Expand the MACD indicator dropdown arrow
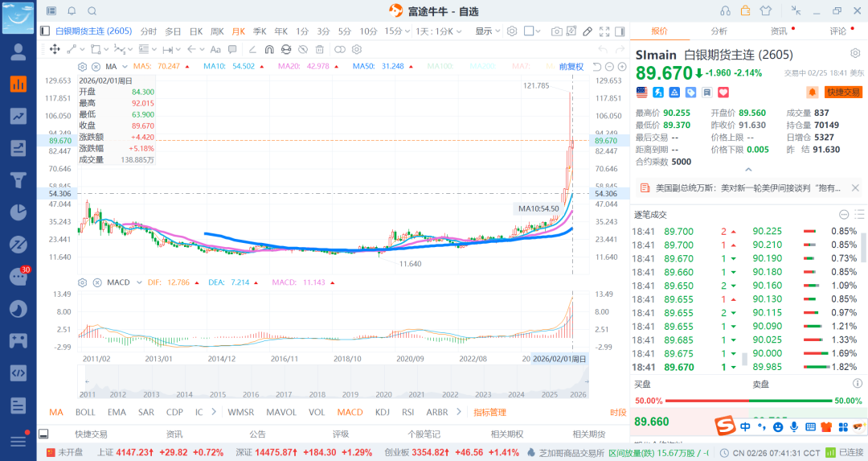 click(139, 282)
